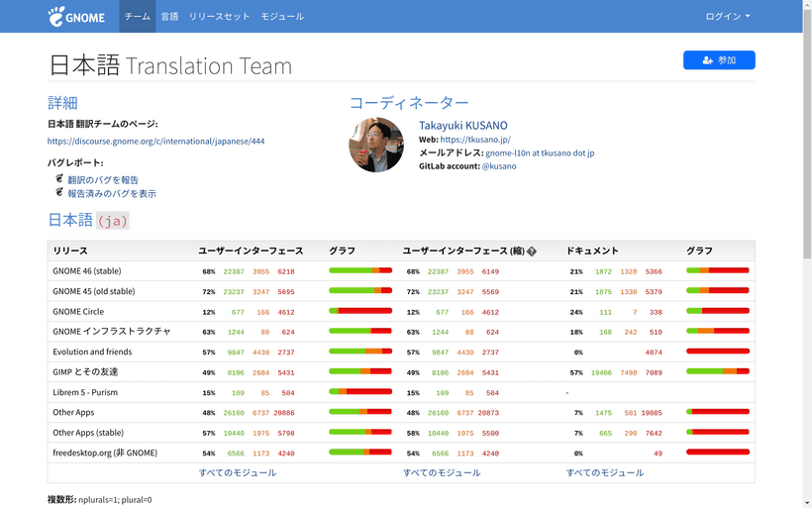Click the GIMP とその友達 documentation progress bar
812x508 pixels.
718,372
